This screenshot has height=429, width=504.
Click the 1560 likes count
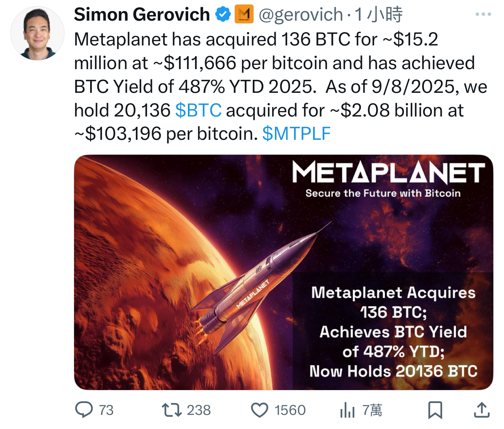pos(290,410)
